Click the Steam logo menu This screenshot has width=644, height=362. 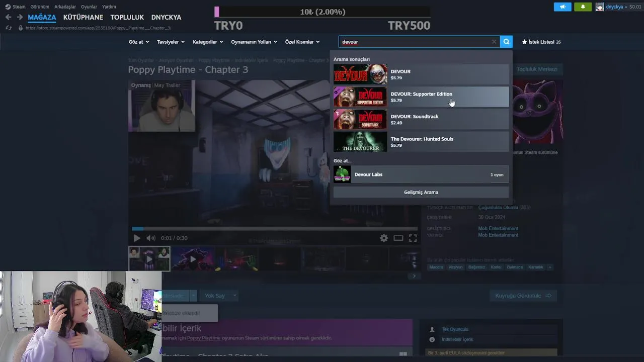[x=8, y=7]
